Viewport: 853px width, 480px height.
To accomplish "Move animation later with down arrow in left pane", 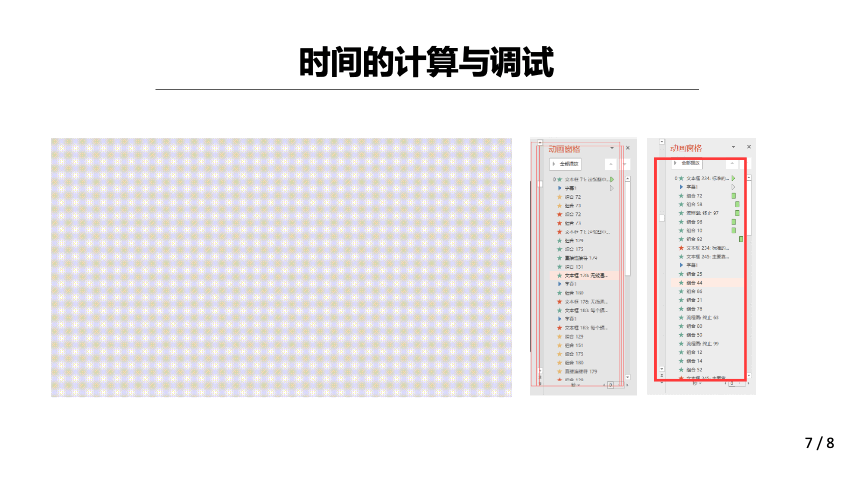I will click(x=625, y=164).
